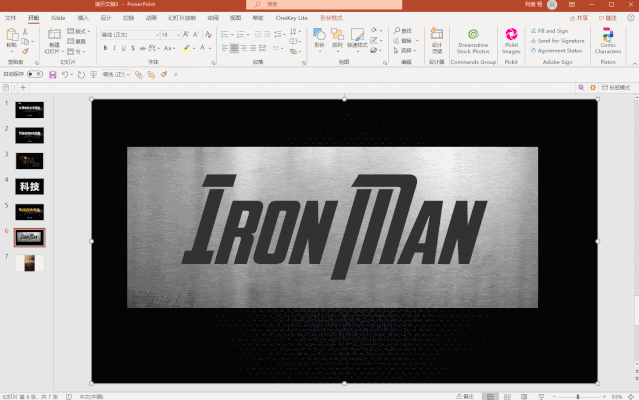The image size is (639, 400).
Task: Click the Undo arrow icon
Action: click(65, 75)
